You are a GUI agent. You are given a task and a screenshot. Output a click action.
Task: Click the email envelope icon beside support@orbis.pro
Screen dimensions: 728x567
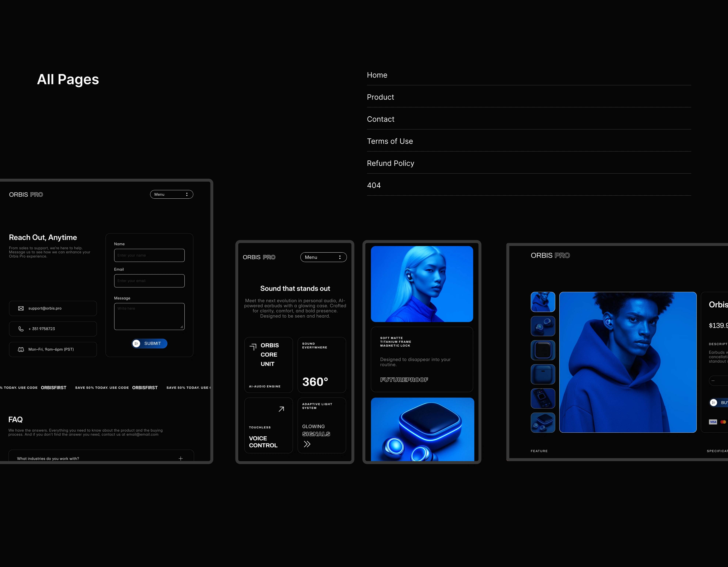(x=21, y=308)
